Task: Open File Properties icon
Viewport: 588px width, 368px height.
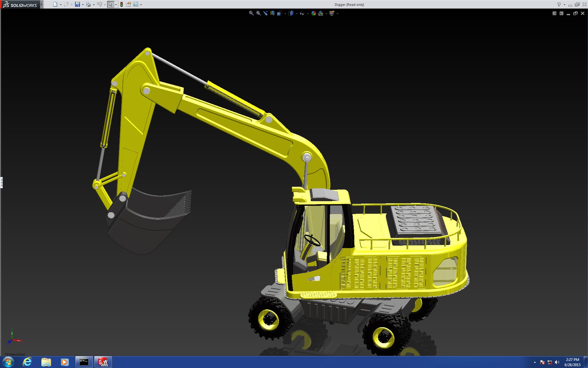Action: click(129, 4)
